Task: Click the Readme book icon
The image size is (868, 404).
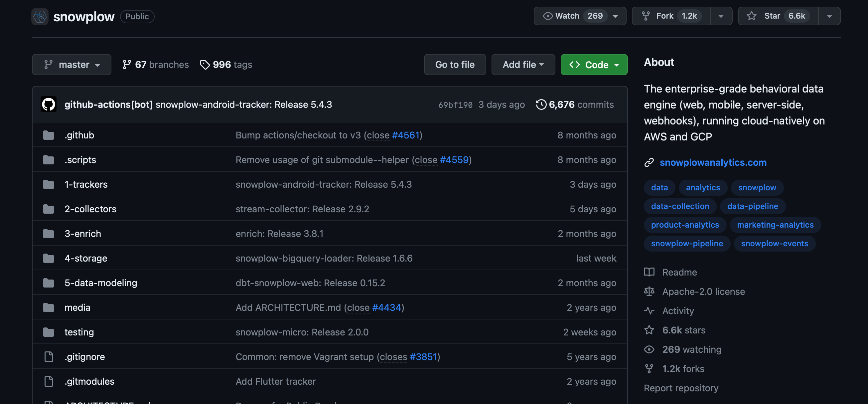Action: (x=649, y=272)
